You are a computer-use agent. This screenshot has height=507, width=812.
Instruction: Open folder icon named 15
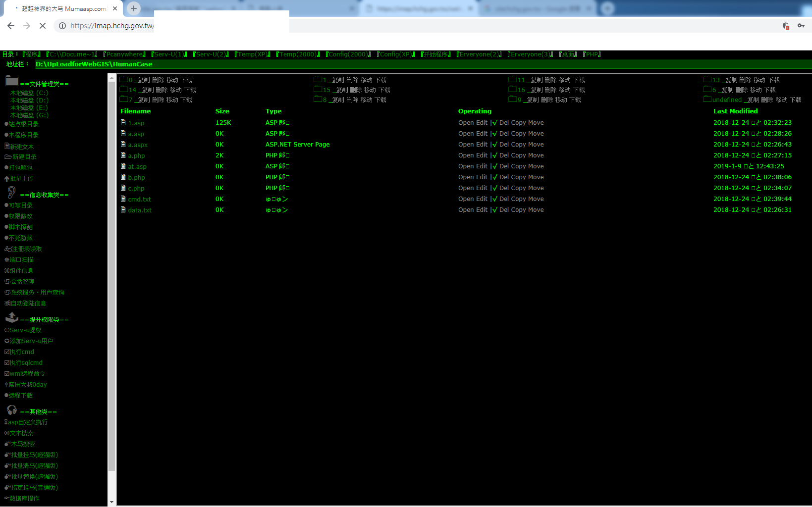318,89
